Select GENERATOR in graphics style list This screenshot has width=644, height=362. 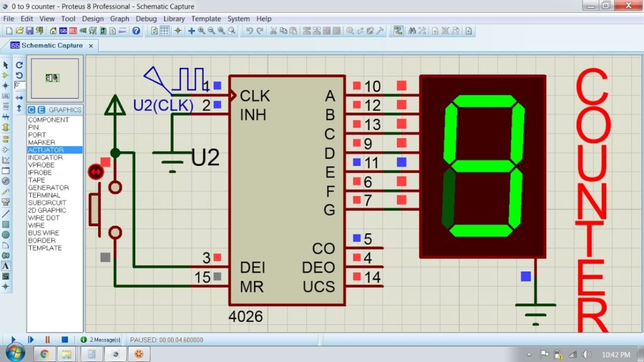click(x=48, y=188)
